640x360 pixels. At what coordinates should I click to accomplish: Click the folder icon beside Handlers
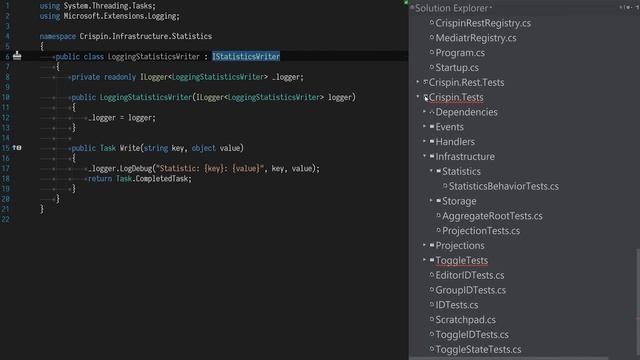pos(431,142)
